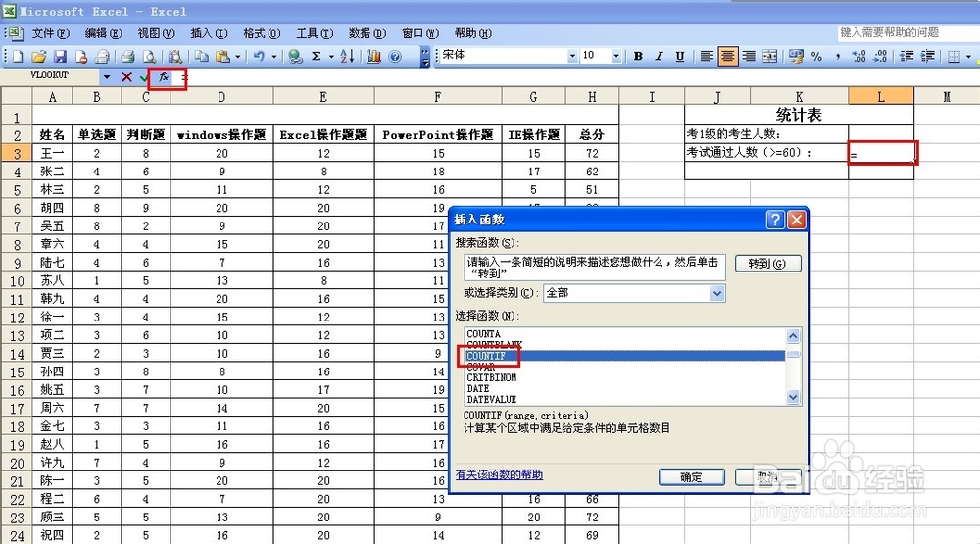Screen dimensions: 980x544
Task: Click the function list scrollbar thumb
Action: (793, 354)
